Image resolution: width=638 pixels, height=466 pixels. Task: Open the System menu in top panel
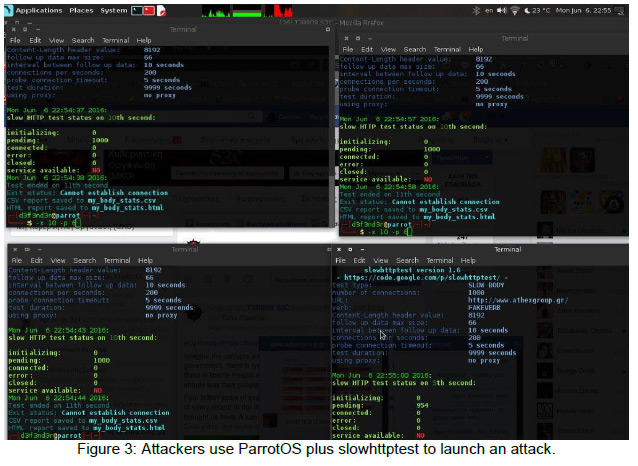pyautogui.click(x=114, y=10)
